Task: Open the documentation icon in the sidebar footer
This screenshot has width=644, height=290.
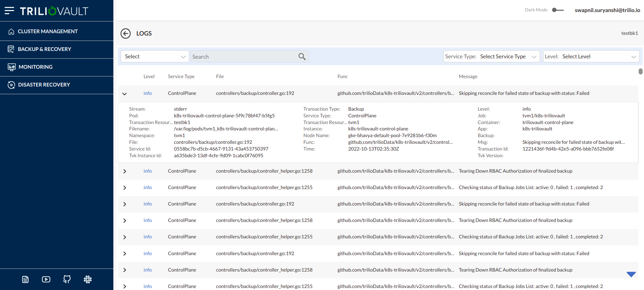Action: click(x=25, y=279)
